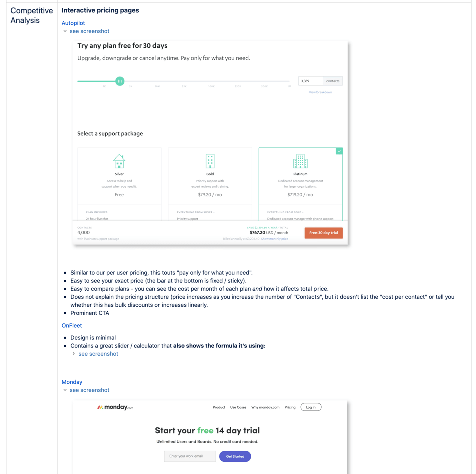This screenshot has height=474, width=476.
Task: Click the monday.com logo
Action: pyautogui.click(x=115, y=407)
